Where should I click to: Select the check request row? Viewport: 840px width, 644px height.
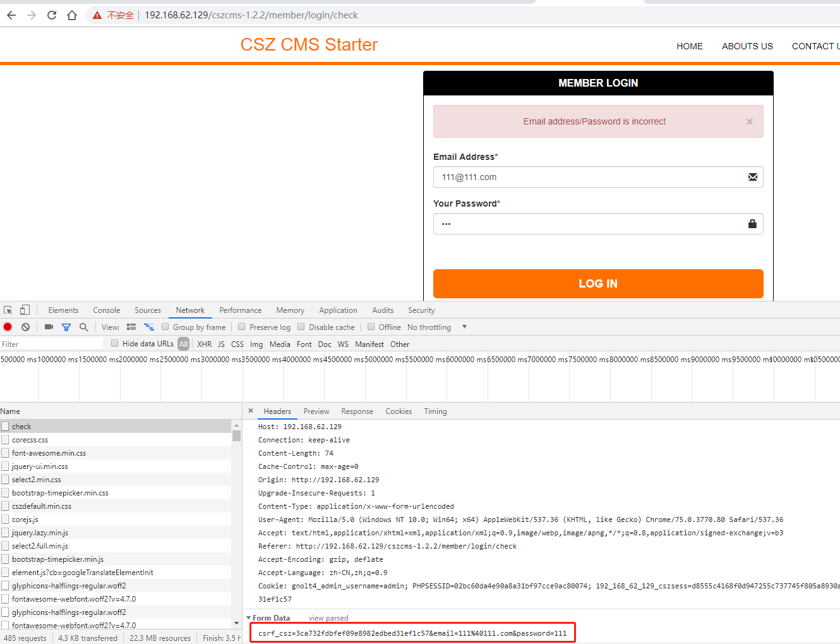[x=116, y=427]
